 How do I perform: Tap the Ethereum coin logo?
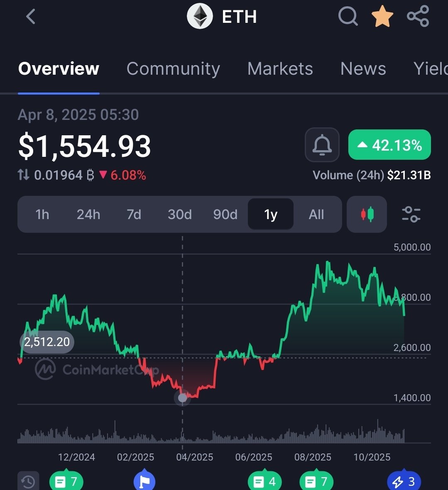(x=200, y=16)
